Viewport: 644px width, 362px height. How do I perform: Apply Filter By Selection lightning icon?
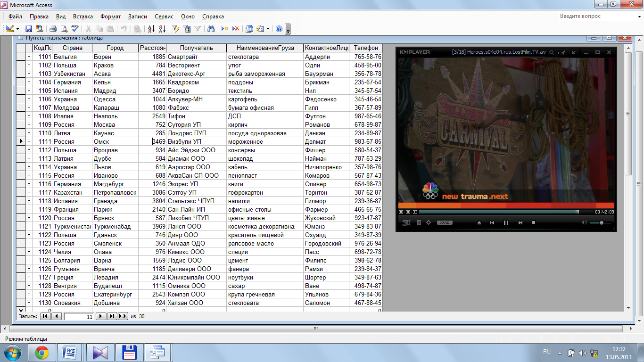(176, 29)
